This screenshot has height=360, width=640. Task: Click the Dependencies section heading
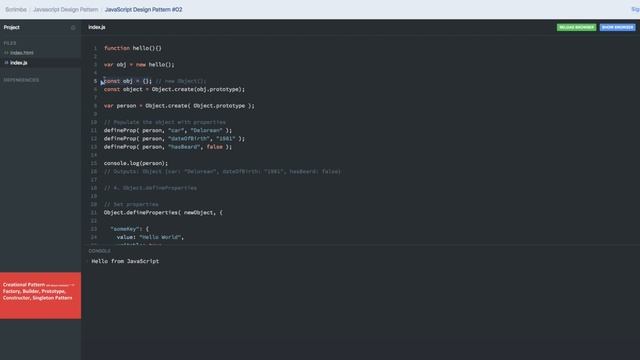coord(22,80)
